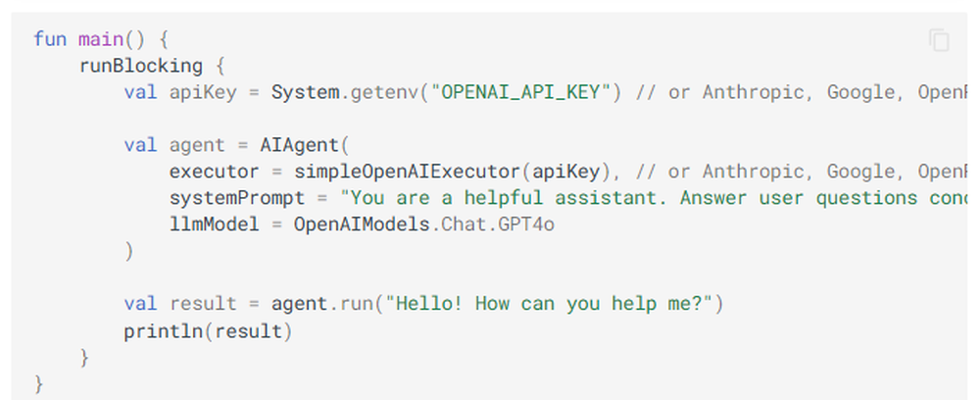Click the 'main' function name

click(101, 39)
